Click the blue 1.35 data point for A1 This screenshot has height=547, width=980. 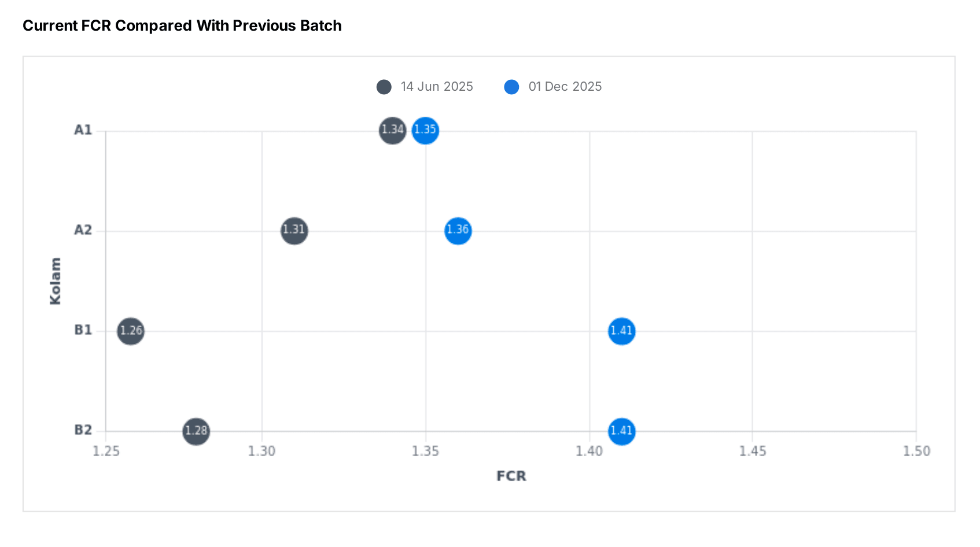[425, 130]
